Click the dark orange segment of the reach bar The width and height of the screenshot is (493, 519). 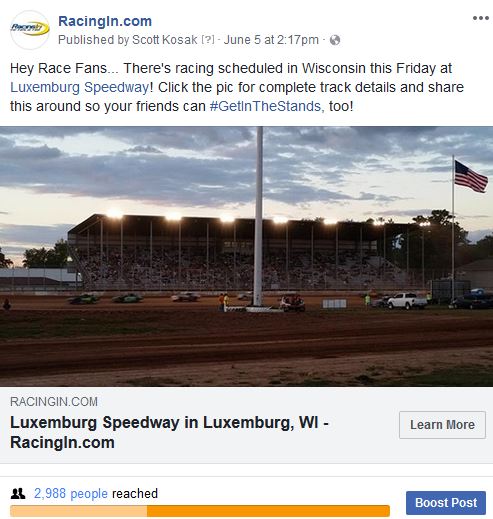(268, 511)
